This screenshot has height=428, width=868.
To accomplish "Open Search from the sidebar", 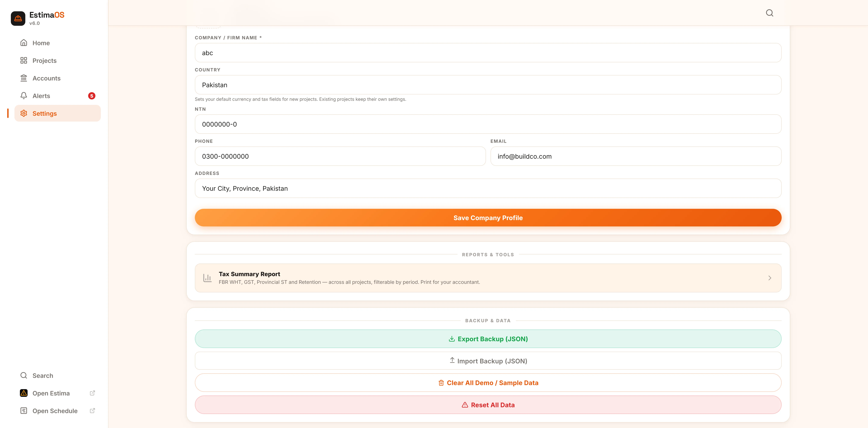I will (x=58, y=375).
